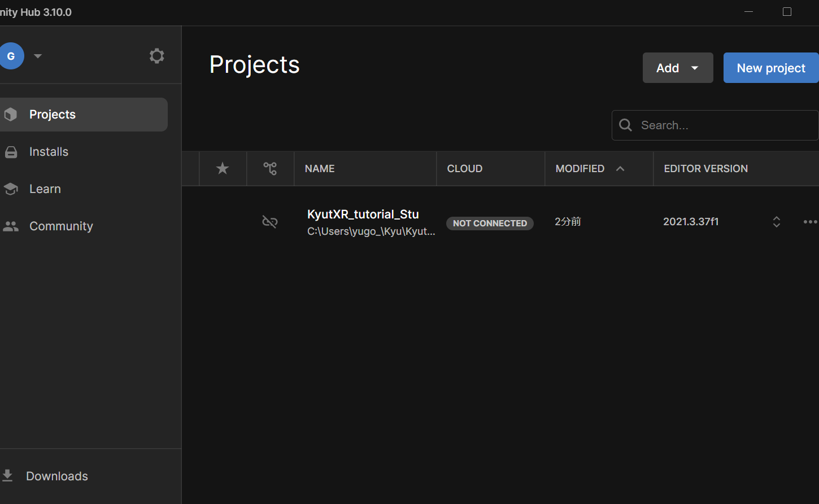
Task: Click the disconnected cloud icon on KyutXR_tutorial_Stu
Action: pos(270,222)
